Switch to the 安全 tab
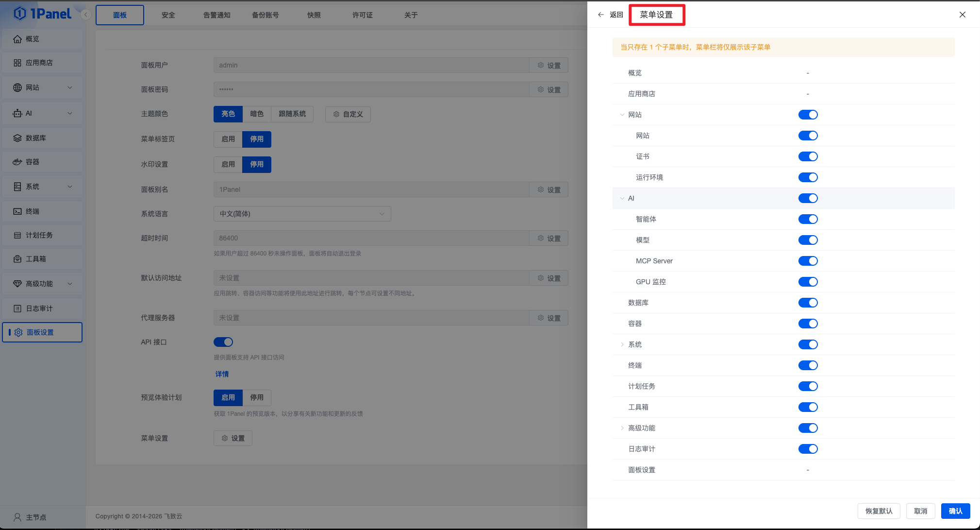 168,15
